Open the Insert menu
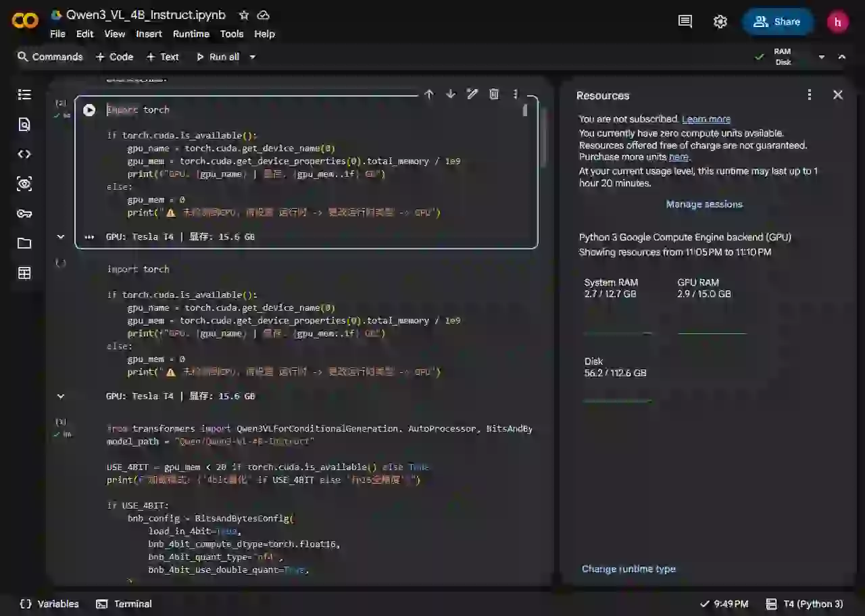This screenshot has width=865, height=616. (149, 34)
